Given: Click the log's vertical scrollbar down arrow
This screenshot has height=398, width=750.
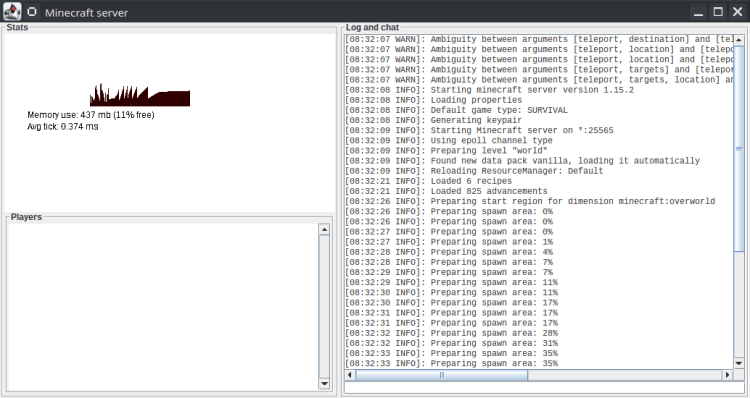Looking at the screenshot, I should click(x=739, y=364).
